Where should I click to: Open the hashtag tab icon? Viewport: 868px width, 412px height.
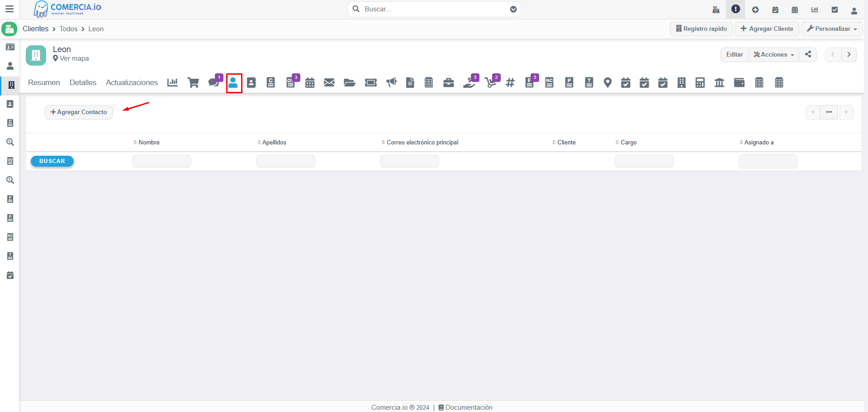(510, 82)
